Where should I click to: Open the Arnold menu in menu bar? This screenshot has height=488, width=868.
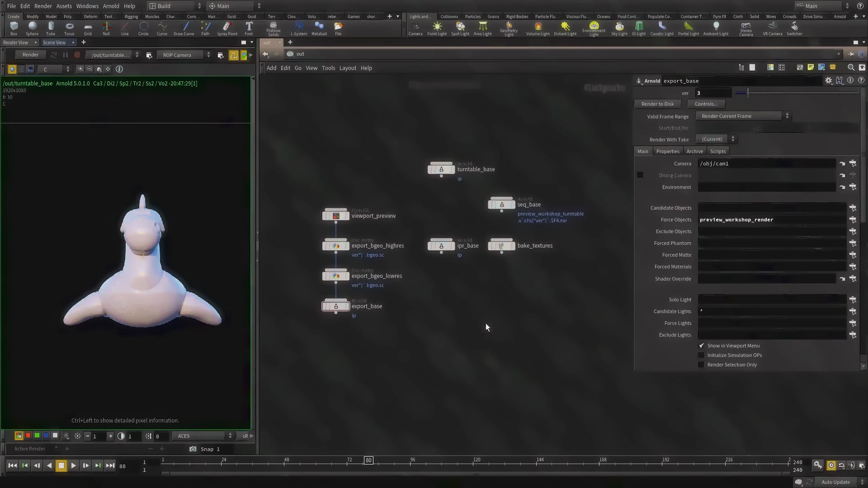pos(111,6)
